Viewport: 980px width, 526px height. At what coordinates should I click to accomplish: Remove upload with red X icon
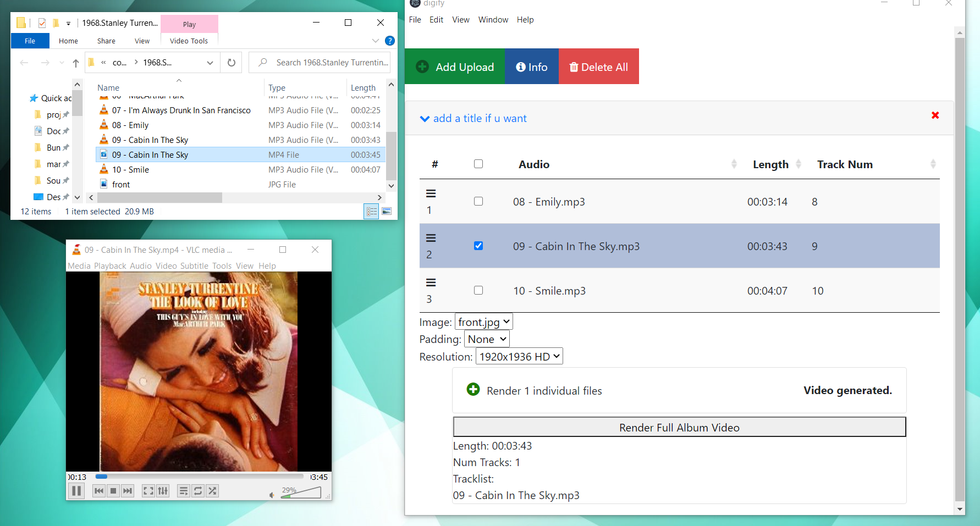(935, 115)
